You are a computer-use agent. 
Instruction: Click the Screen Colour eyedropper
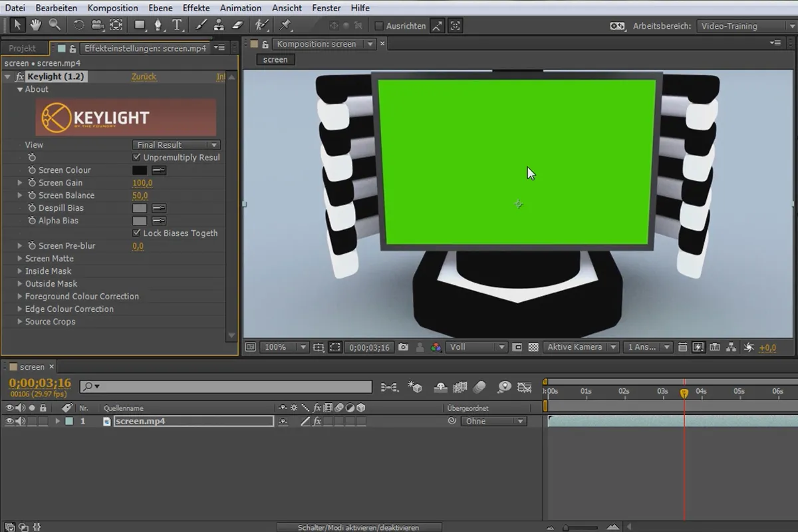click(x=159, y=170)
